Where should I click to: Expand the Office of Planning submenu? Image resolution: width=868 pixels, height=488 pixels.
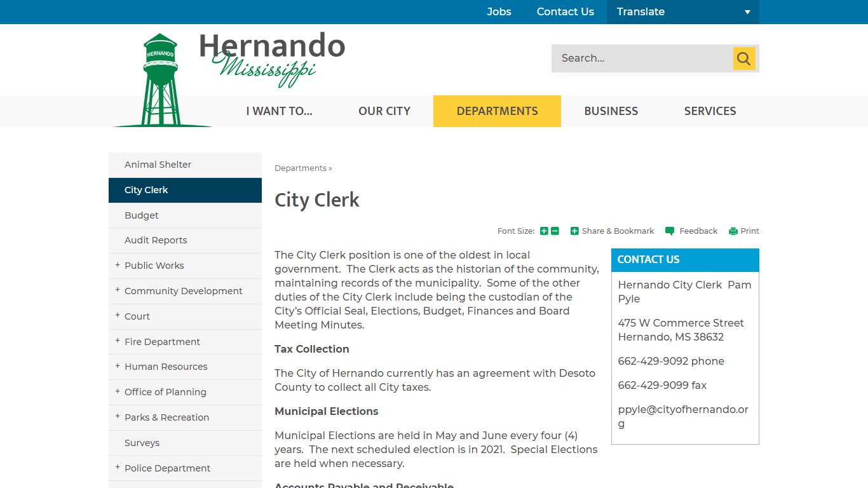[118, 391]
